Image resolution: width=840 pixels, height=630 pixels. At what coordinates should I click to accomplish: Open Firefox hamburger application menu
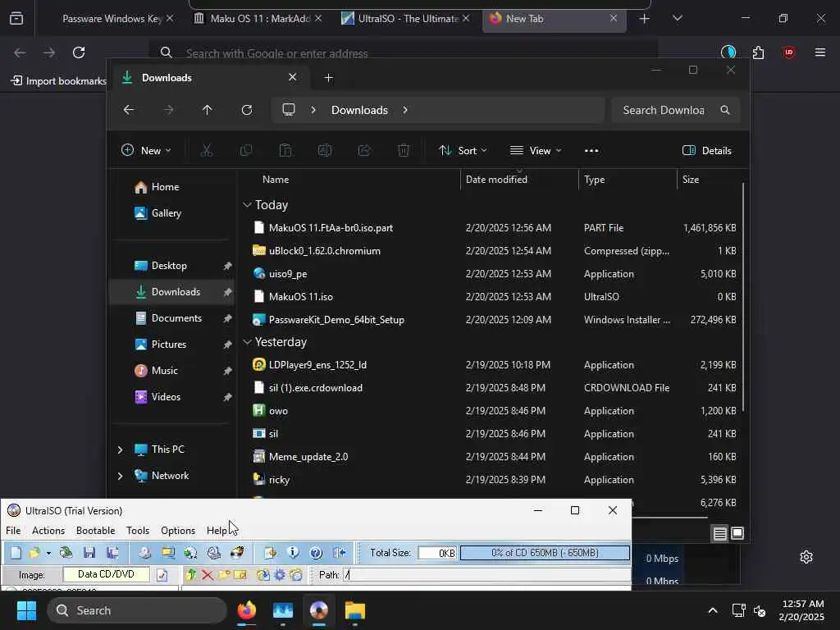coord(819,52)
